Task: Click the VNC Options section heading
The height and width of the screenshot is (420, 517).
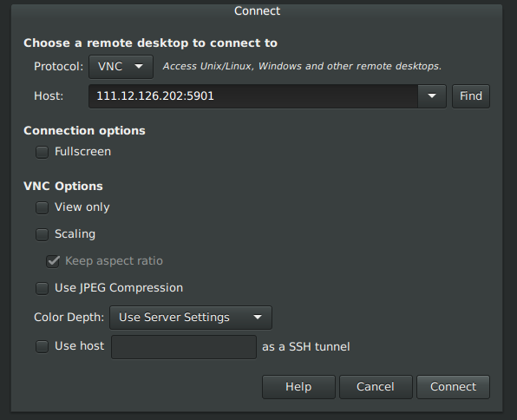Action: [63, 187]
